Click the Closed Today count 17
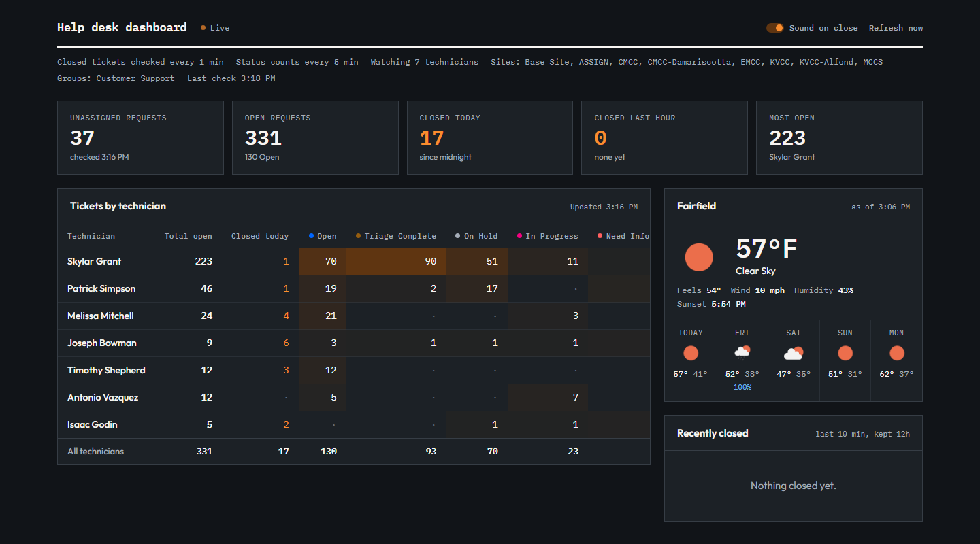Screen dimensions: 980x544 [431, 138]
